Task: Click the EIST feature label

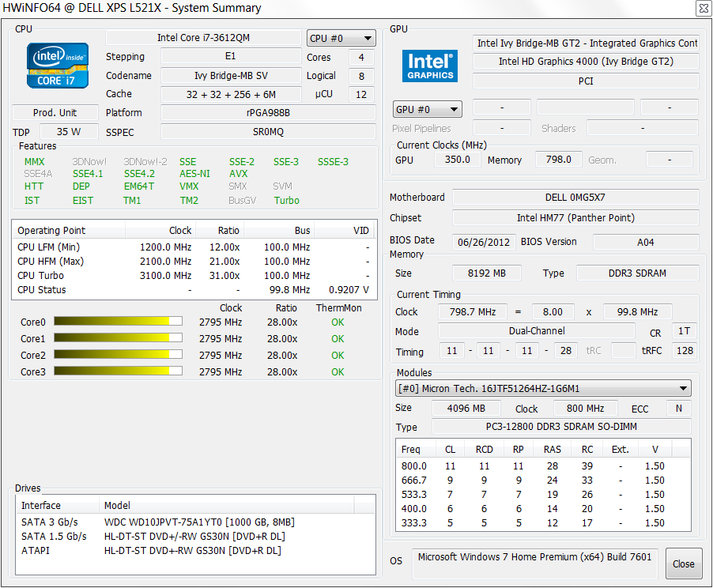Action: (83, 201)
